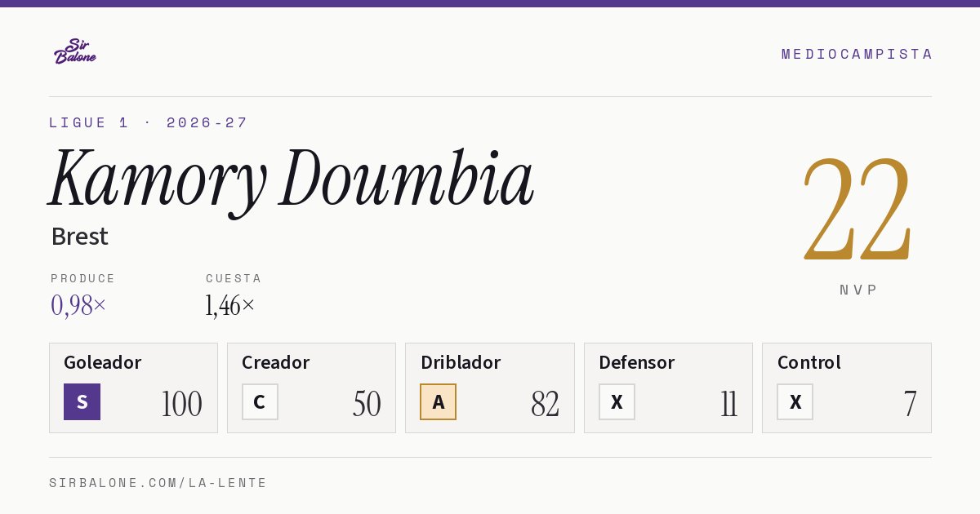Image resolution: width=980 pixels, height=514 pixels.
Task: Click the Goleador card title
Action: click(103, 362)
